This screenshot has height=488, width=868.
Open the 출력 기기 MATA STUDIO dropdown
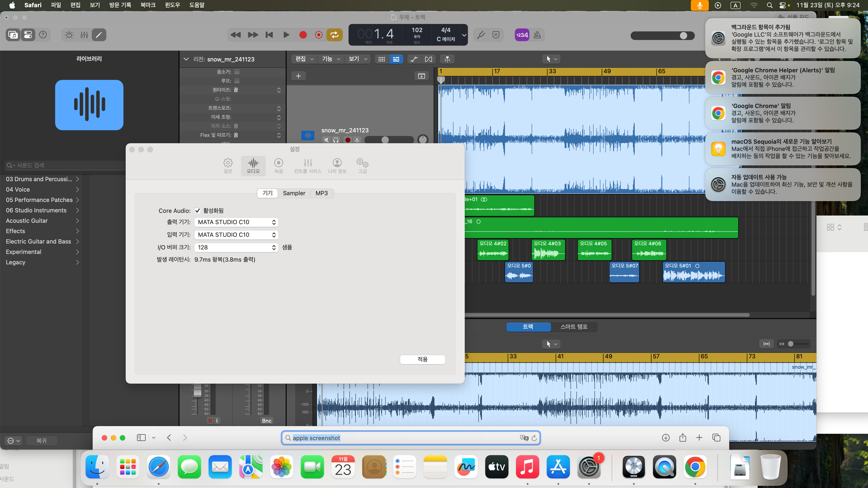pyautogui.click(x=236, y=222)
